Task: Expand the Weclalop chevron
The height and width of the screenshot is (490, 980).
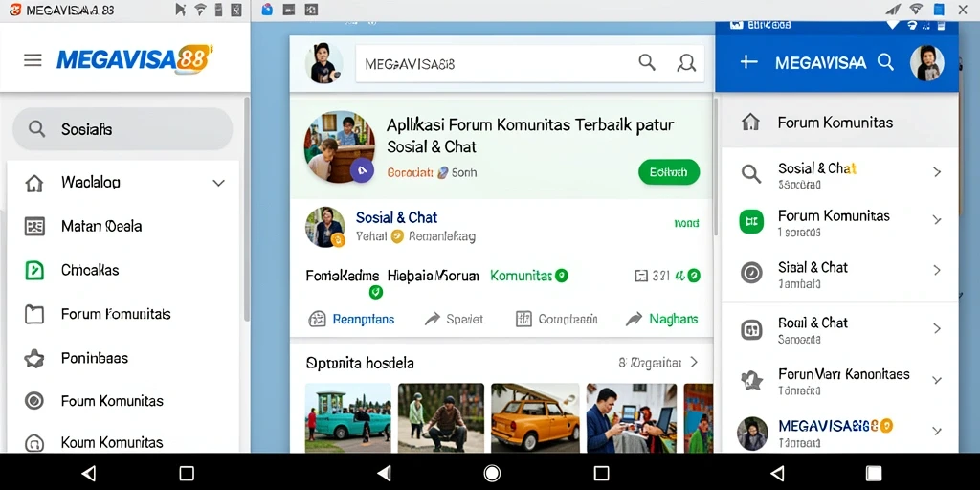Action: tap(218, 183)
